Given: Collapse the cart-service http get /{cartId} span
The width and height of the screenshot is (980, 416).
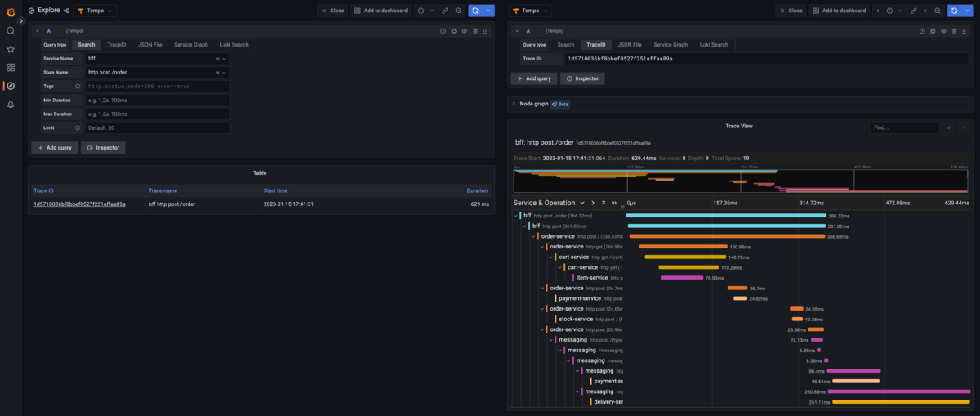Looking at the screenshot, I should pyautogui.click(x=552, y=257).
